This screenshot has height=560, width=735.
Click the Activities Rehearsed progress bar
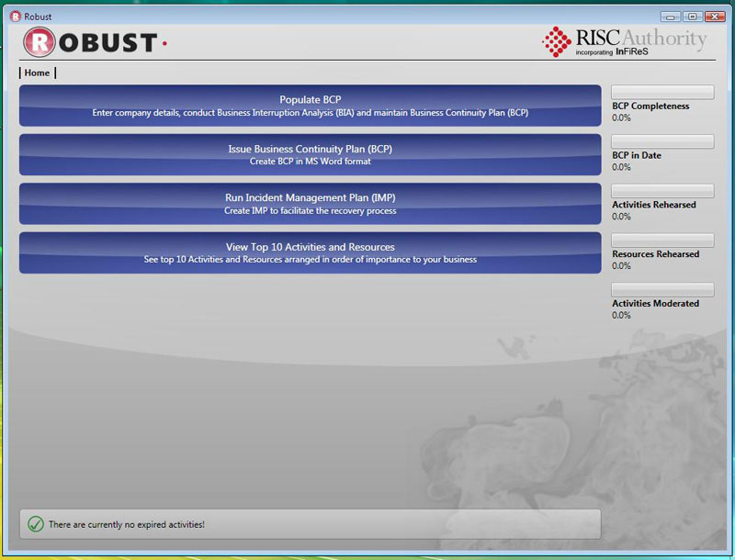coord(661,191)
